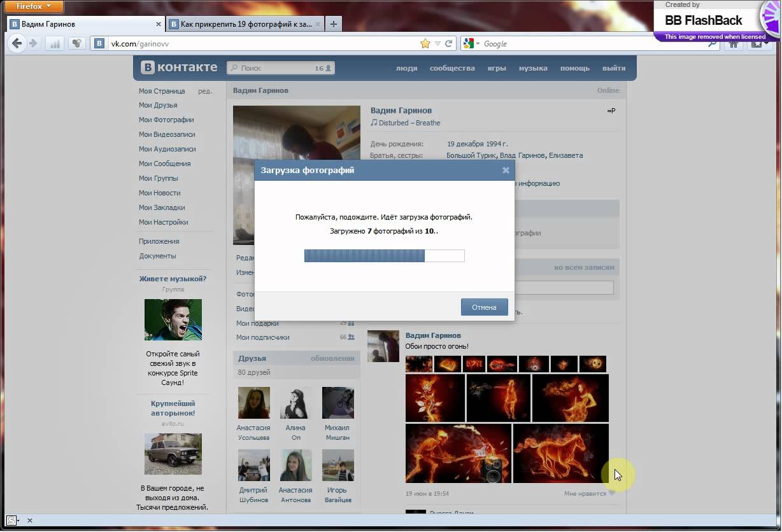Open the сообщества menu item
The image size is (782, 532).
(x=452, y=68)
